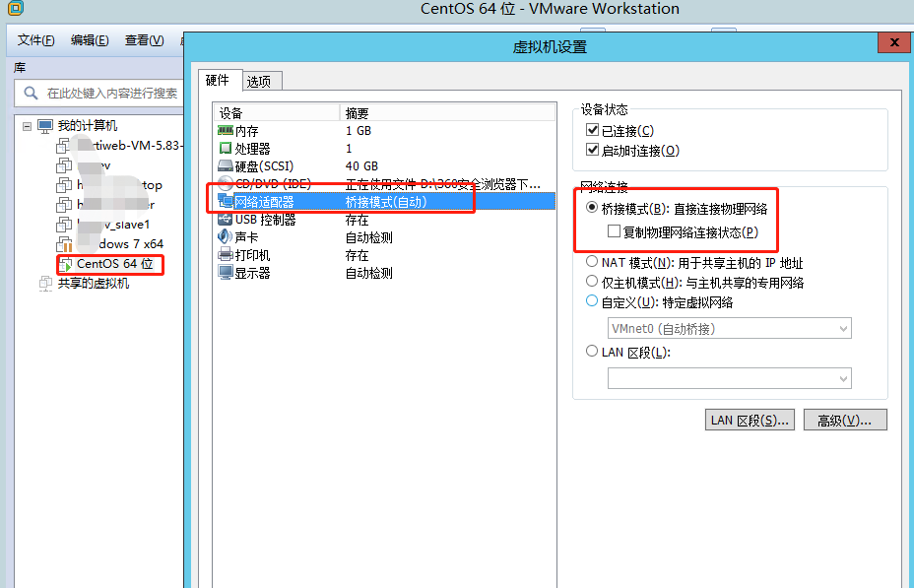Toggle Connect at power on (启动时连接) checkbox
Screen dimensions: 914x588
[x=592, y=150]
